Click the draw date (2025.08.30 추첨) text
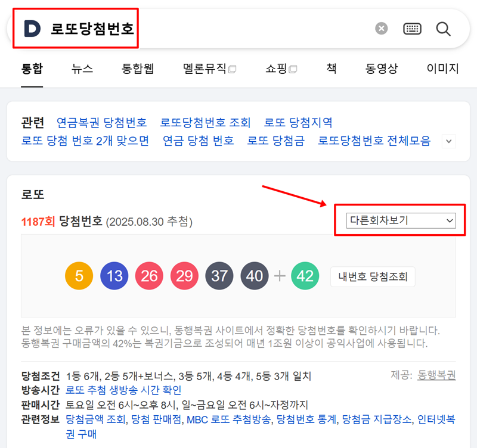The height and width of the screenshot is (448, 477). pos(149,222)
